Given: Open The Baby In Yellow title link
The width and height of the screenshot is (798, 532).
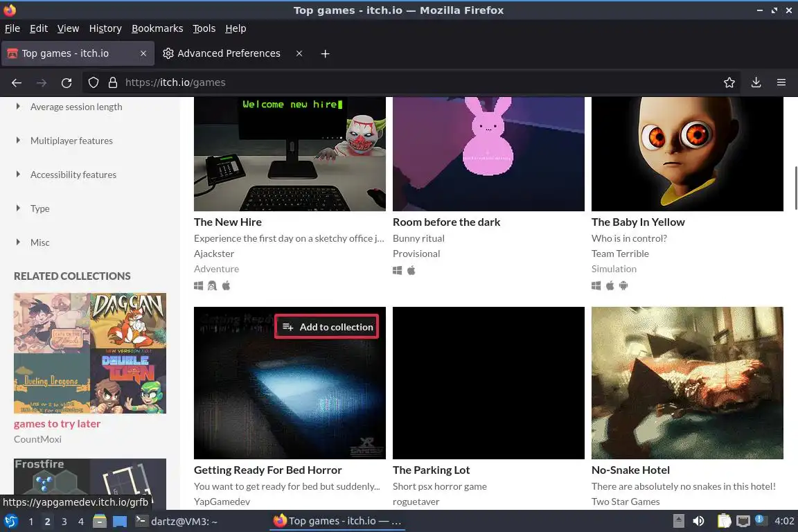Looking at the screenshot, I should (638, 222).
